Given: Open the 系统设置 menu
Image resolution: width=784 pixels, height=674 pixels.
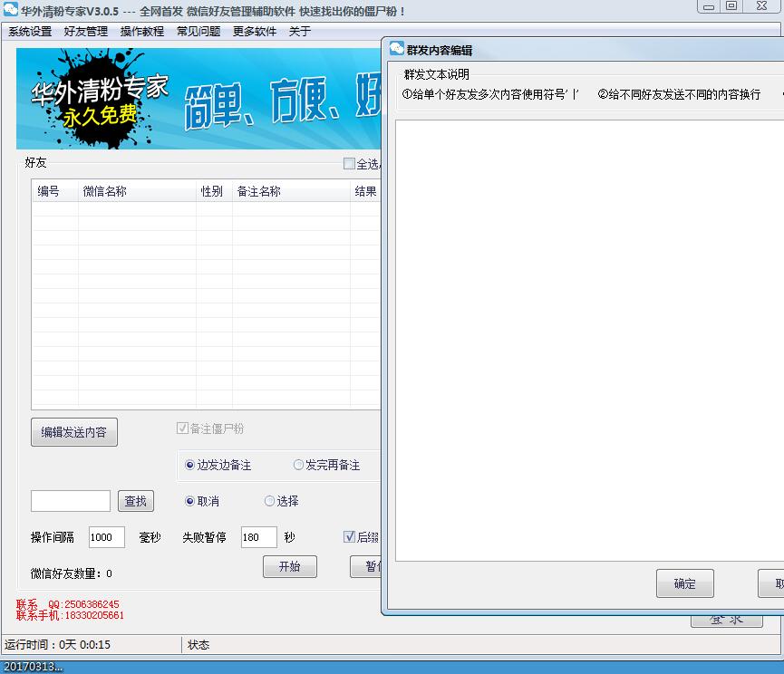Looking at the screenshot, I should pyautogui.click(x=29, y=31).
